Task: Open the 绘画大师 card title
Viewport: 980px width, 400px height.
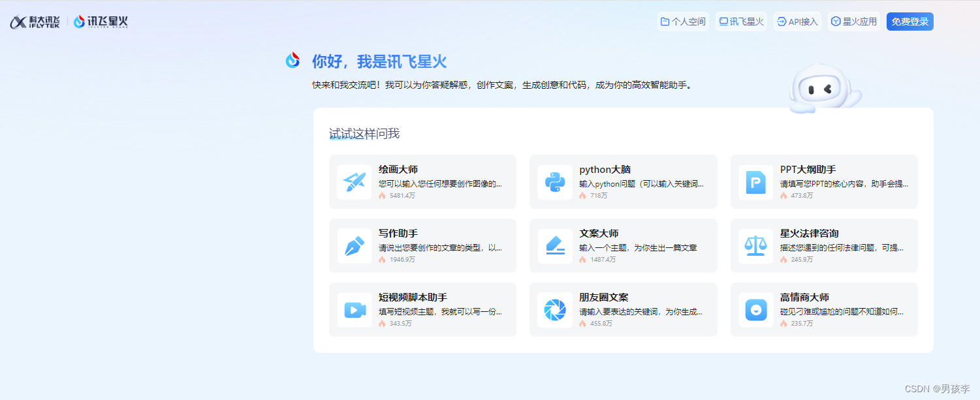Action: 398,170
